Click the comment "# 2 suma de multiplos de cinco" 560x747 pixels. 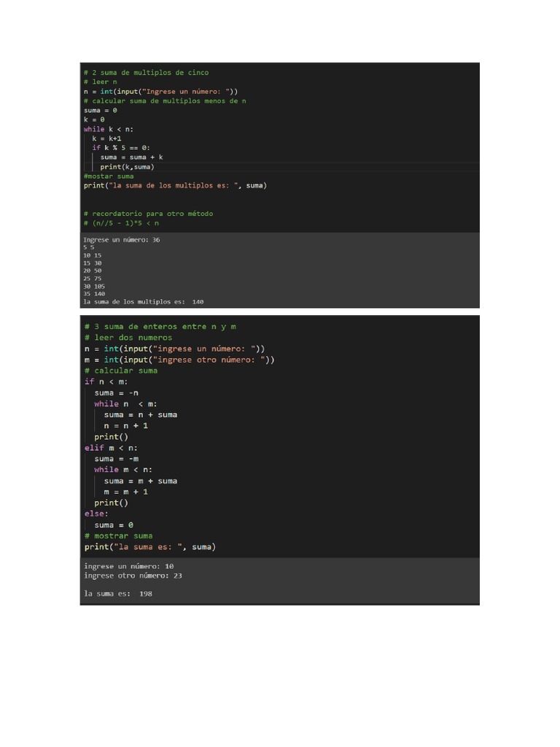[x=146, y=72]
